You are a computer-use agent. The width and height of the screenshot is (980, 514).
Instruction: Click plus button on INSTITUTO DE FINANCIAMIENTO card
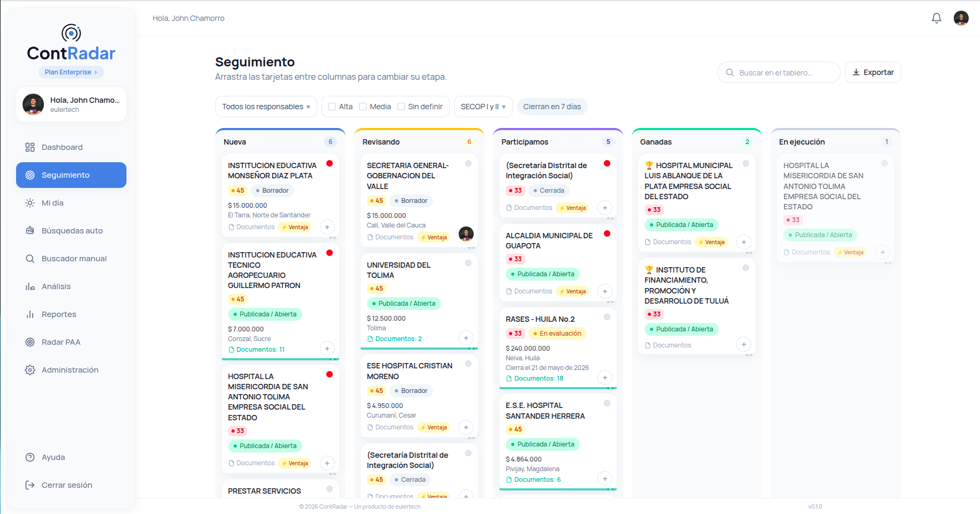744,344
